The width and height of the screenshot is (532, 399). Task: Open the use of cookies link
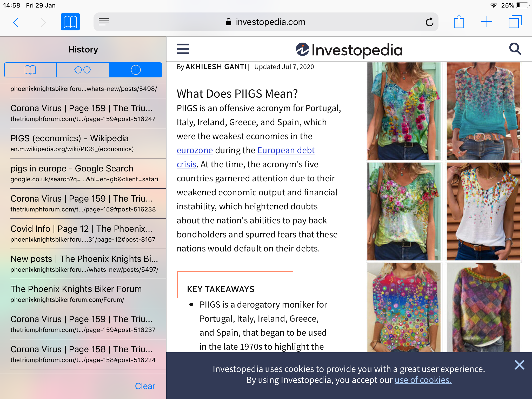tap(423, 380)
